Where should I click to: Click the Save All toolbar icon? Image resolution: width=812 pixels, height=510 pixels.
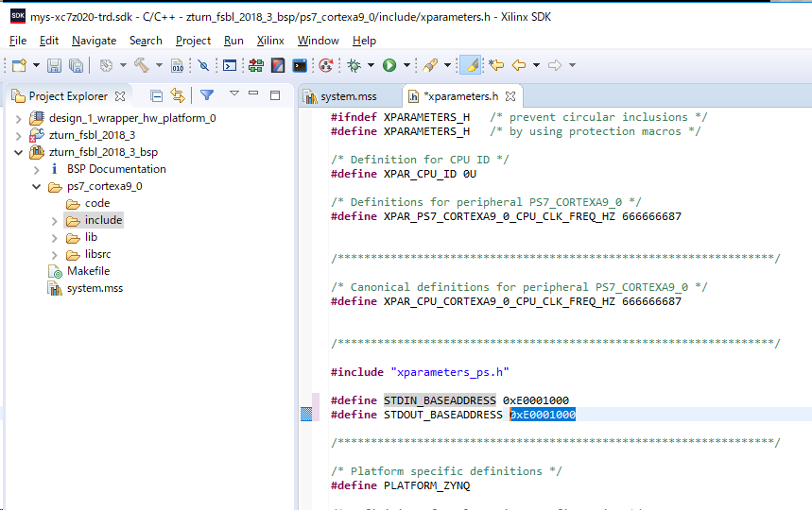pyautogui.click(x=75, y=65)
